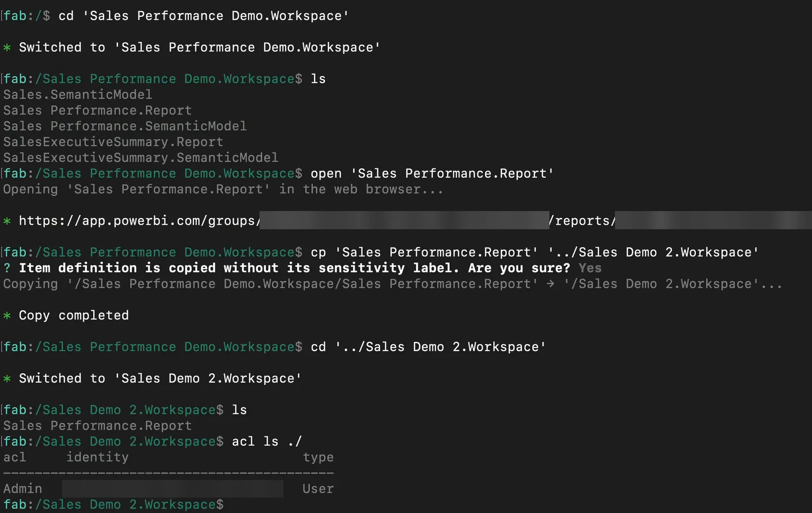Click the 'type' column header
The height and width of the screenshot is (513, 812).
click(318, 457)
